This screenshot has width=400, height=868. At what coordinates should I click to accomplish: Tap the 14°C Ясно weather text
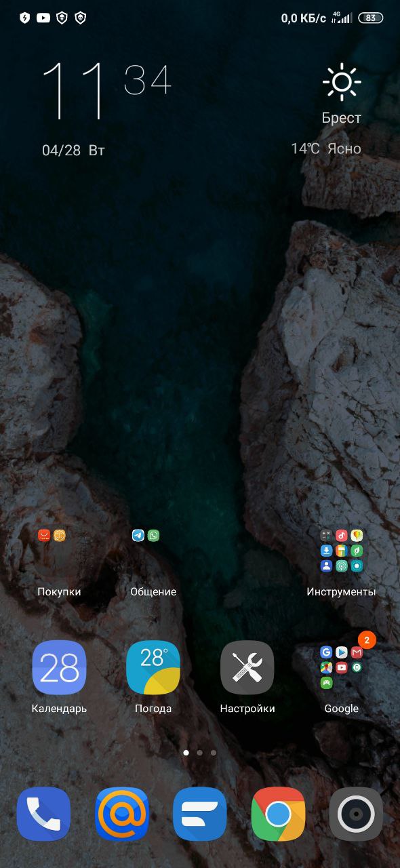(326, 149)
